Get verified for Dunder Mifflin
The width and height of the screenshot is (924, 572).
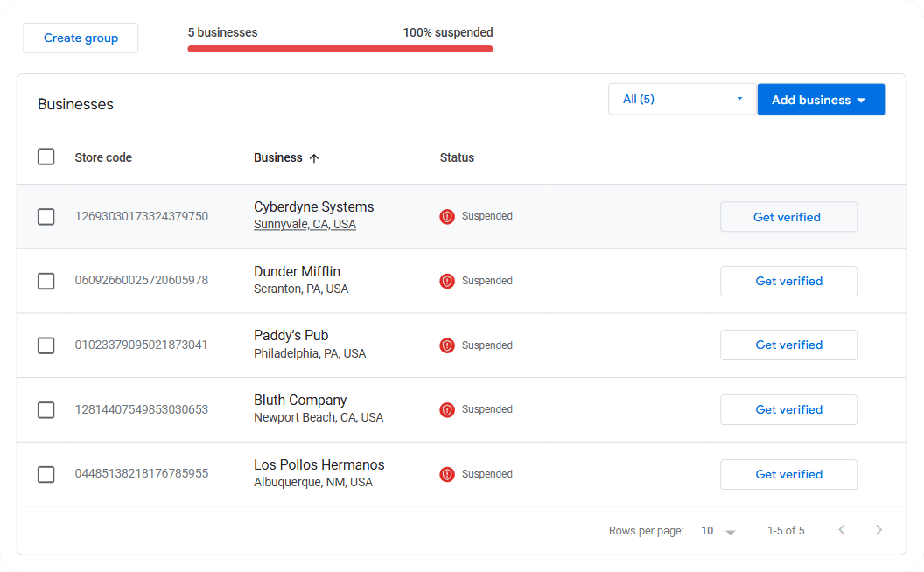(788, 281)
